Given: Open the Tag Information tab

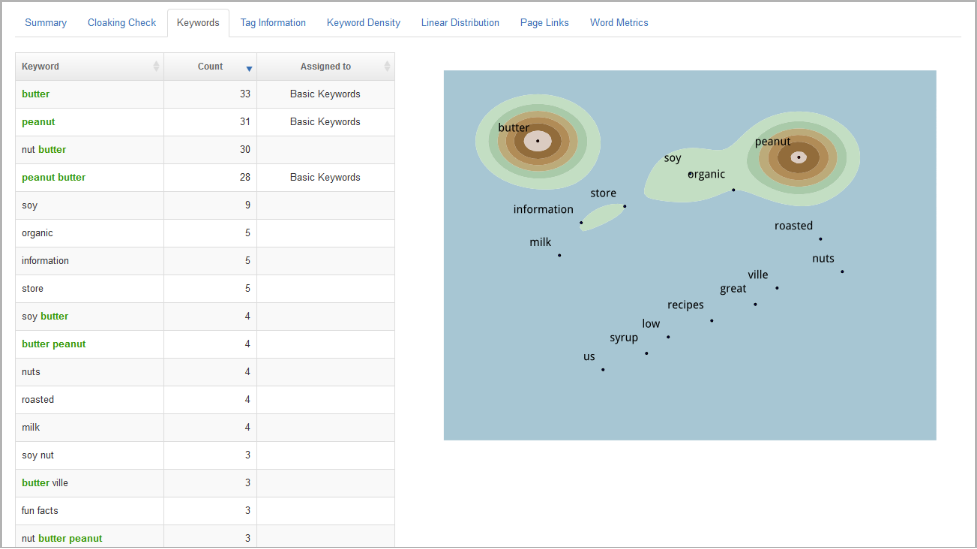Looking at the screenshot, I should [x=273, y=22].
